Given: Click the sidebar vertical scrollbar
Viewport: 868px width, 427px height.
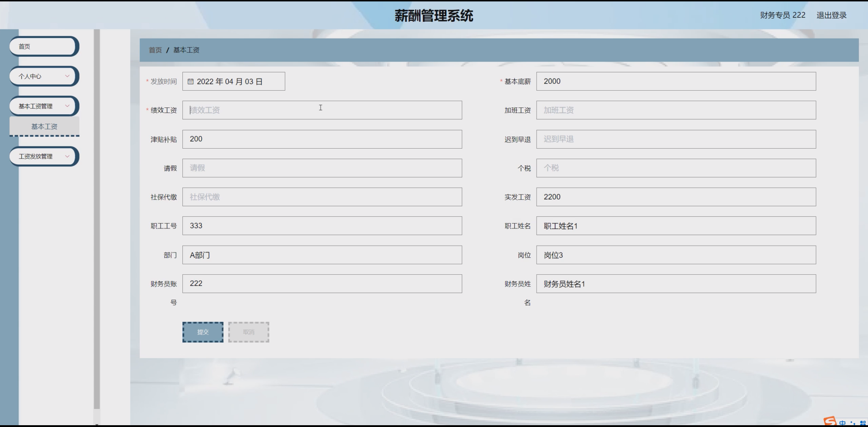Looking at the screenshot, I should [97, 219].
